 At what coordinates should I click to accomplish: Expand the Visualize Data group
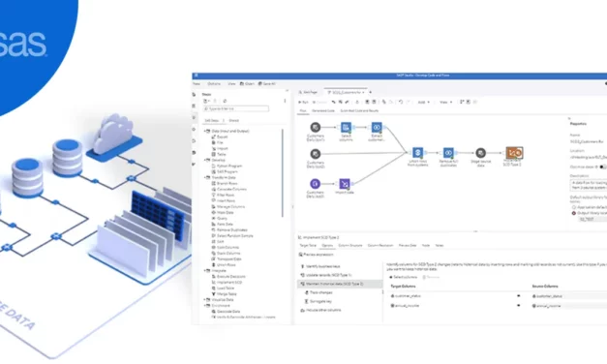205,300
